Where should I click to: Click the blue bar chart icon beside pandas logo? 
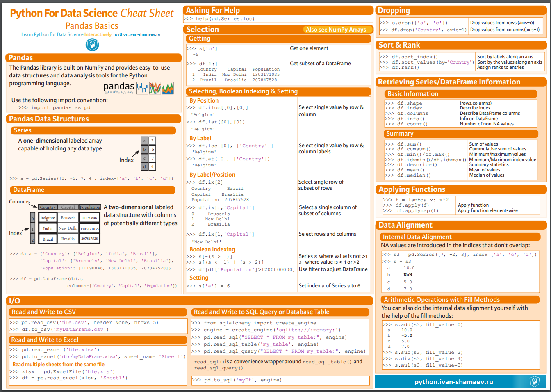point(142,88)
